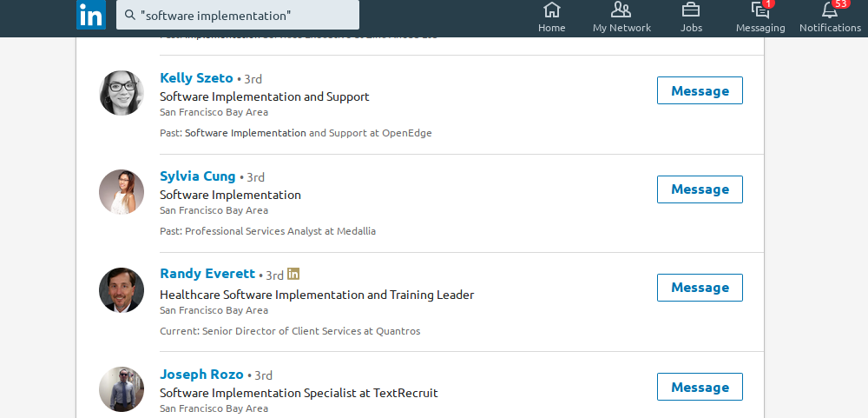Click Joseph Rozo's profile photo
The image size is (868, 418).
(x=122, y=389)
